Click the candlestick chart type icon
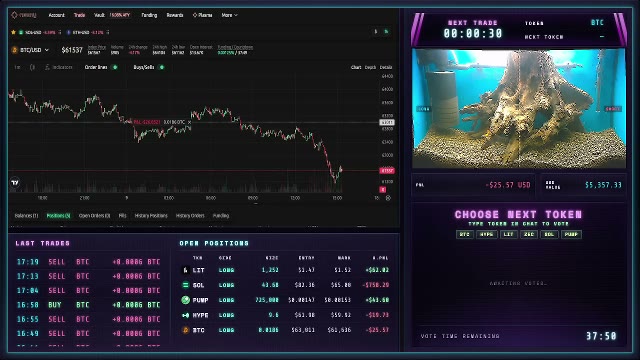This screenshot has width=640, height=360. (32, 67)
